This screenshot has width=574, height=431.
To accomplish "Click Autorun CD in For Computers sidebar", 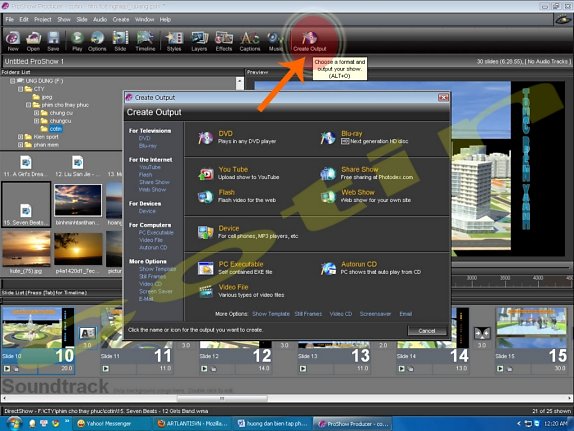I will click(153, 248).
